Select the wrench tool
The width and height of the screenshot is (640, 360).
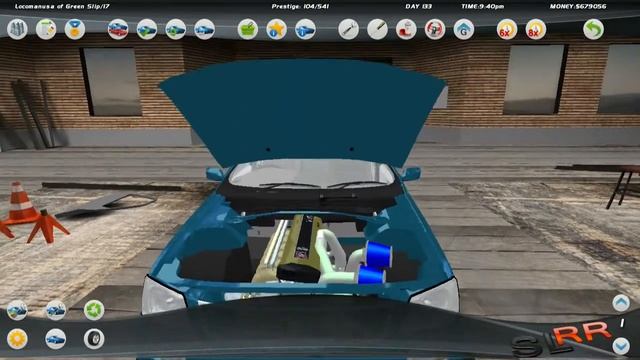point(349,29)
